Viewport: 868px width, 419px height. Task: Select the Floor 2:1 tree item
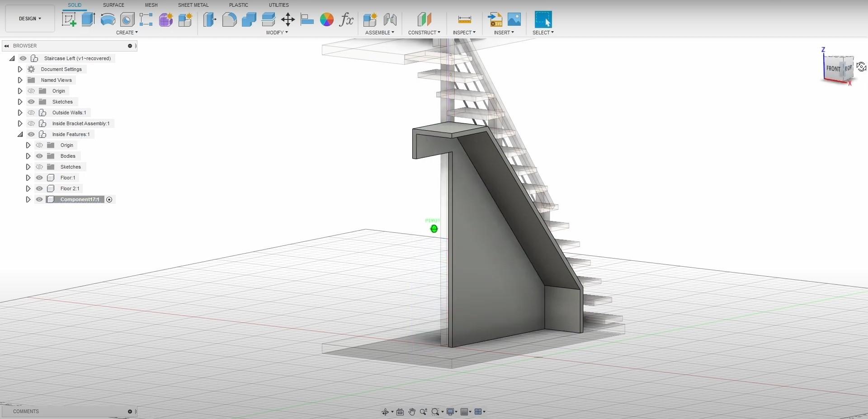coord(70,188)
